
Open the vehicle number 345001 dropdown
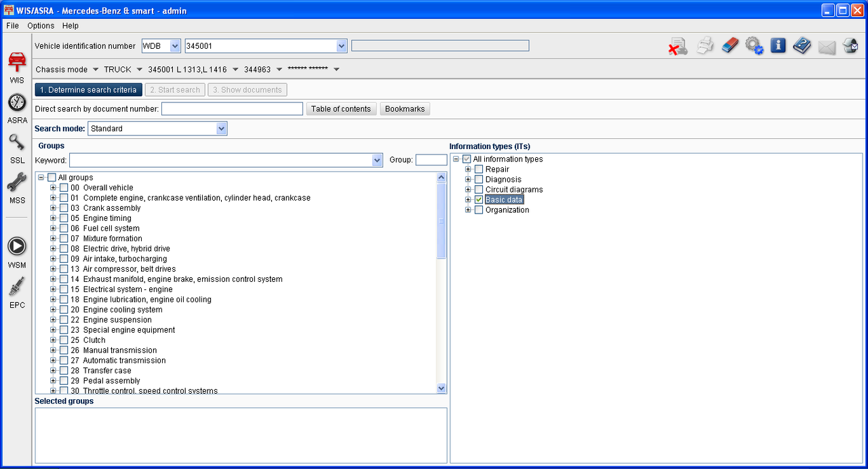(342, 45)
